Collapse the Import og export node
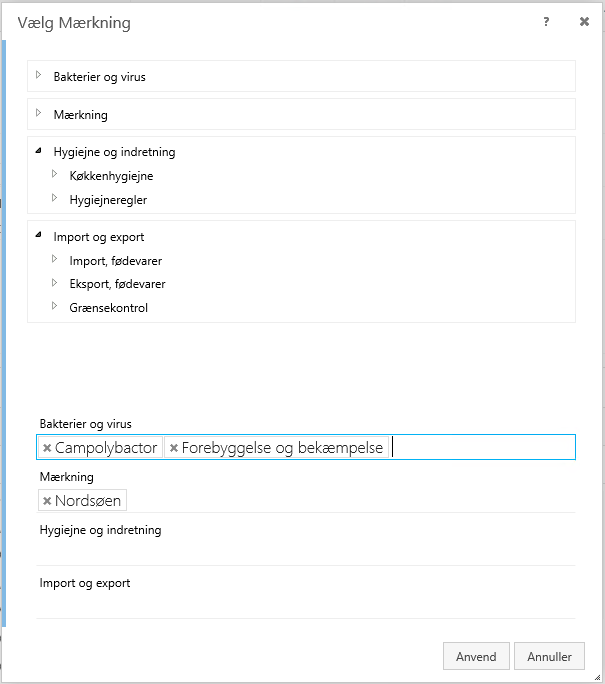605x684 pixels. point(39,237)
